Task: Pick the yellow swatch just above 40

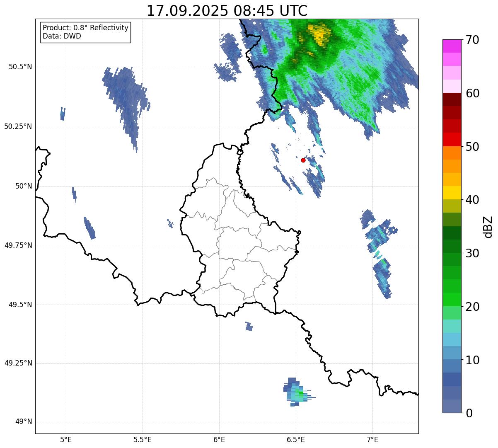Action: click(x=452, y=193)
